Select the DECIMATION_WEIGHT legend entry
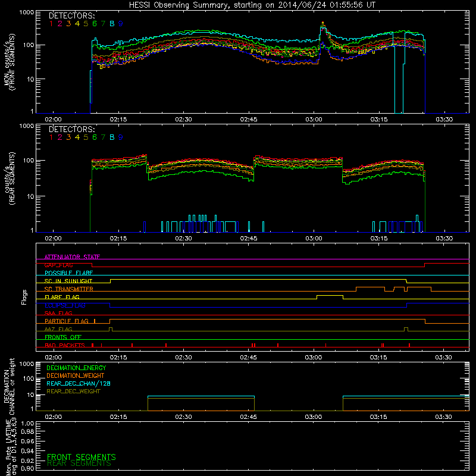This screenshot has height=476, width=476. (x=76, y=375)
